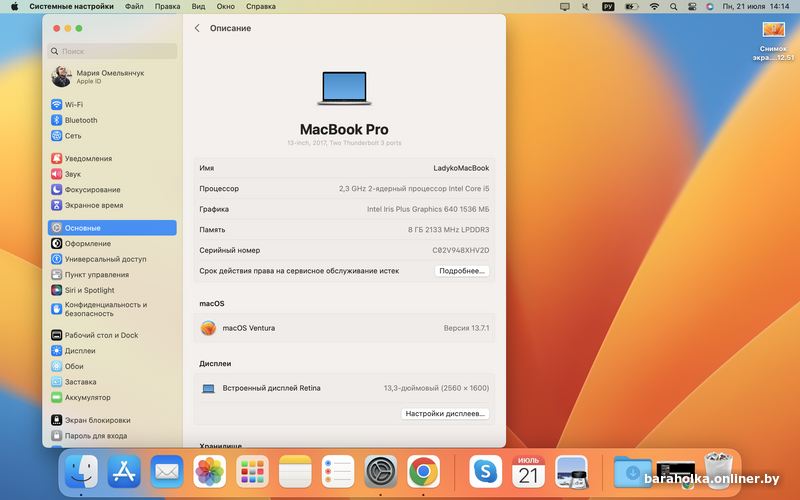Open Downloads folder in the Dock

click(x=633, y=472)
